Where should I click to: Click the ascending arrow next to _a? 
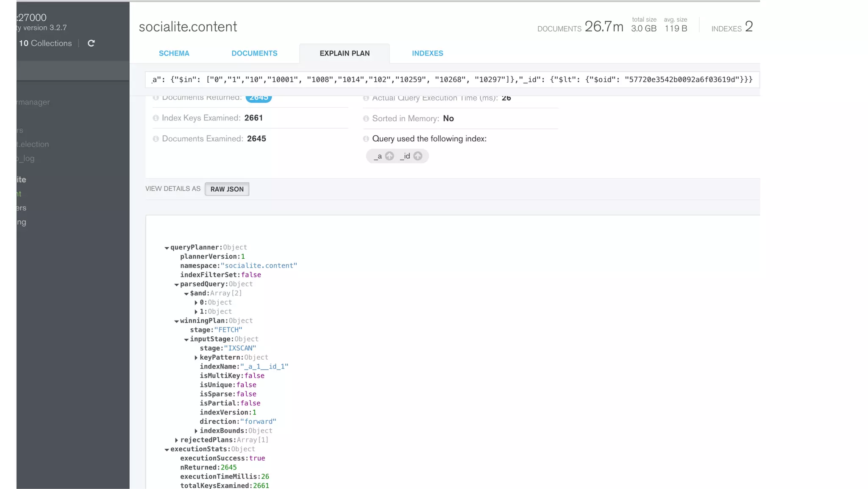point(389,156)
